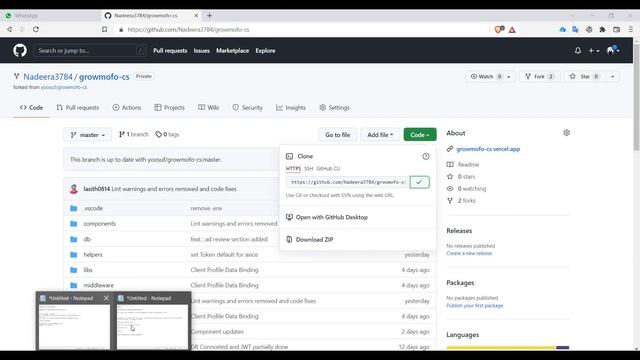
Task: Click Go to file button
Action: coord(338,135)
